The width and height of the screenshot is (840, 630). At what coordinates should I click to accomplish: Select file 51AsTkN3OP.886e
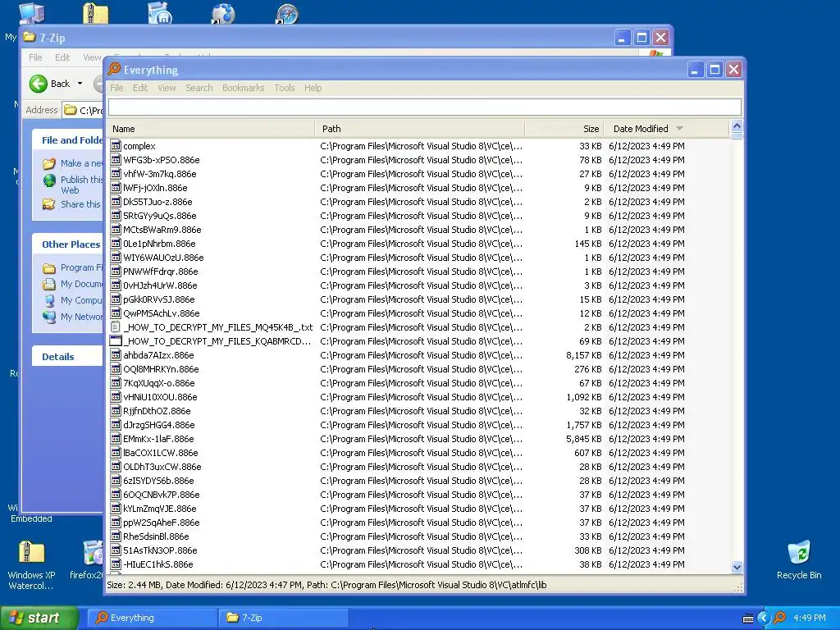coord(160,550)
